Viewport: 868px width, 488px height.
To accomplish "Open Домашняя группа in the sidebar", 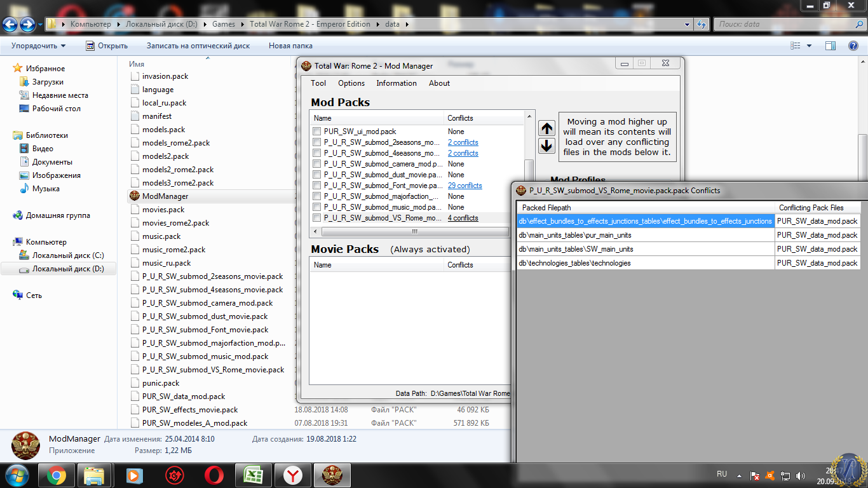I will coord(57,215).
